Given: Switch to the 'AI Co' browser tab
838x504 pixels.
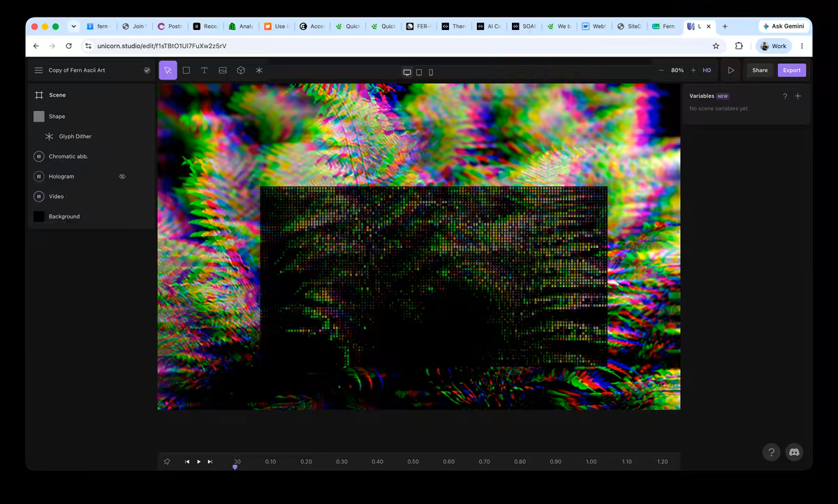Looking at the screenshot, I should click(489, 27).
